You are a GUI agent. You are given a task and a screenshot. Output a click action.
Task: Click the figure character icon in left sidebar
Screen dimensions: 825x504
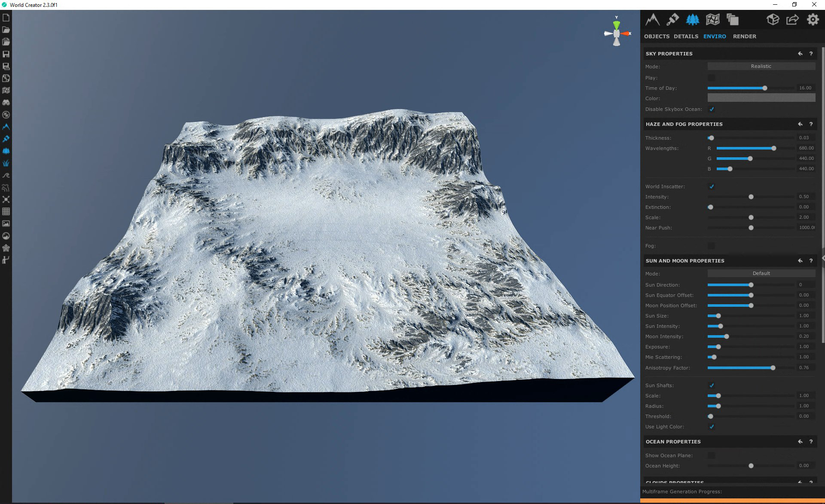coord(6,260)
